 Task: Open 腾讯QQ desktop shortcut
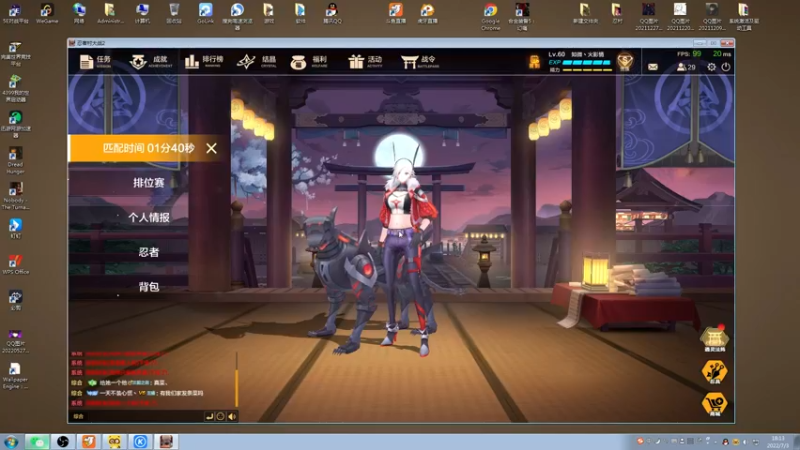pos(332,14)
